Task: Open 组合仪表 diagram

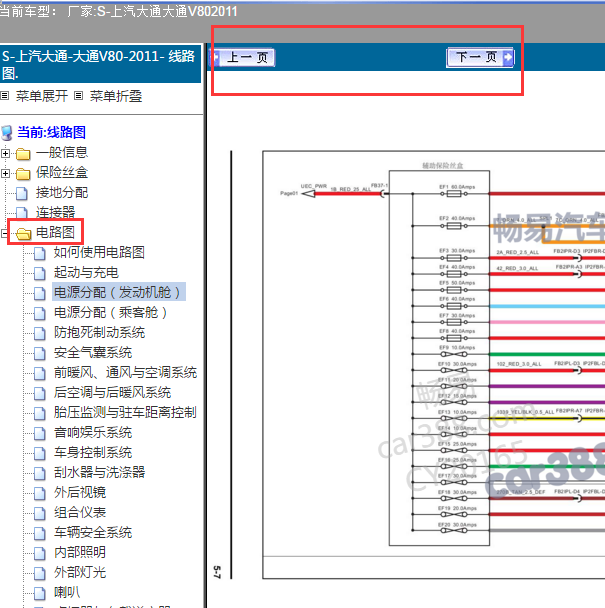Action: point(80,512)
